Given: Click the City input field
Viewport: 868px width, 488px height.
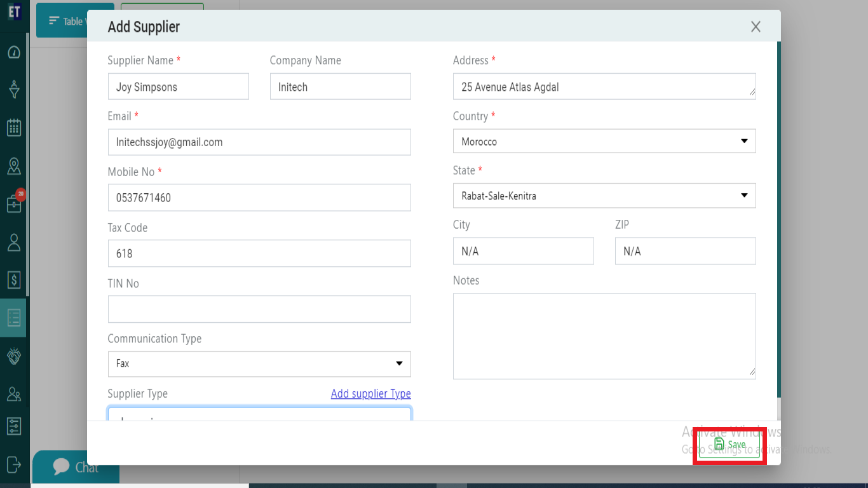Looking at the screenshot, I should (x=524, y=251).
